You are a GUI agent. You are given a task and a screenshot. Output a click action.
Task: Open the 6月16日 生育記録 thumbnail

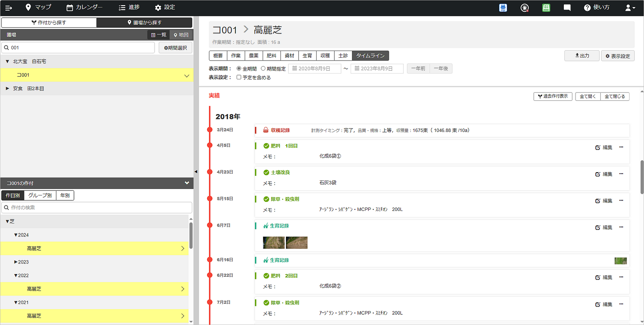pyautogui.click(x=620, y=261)
